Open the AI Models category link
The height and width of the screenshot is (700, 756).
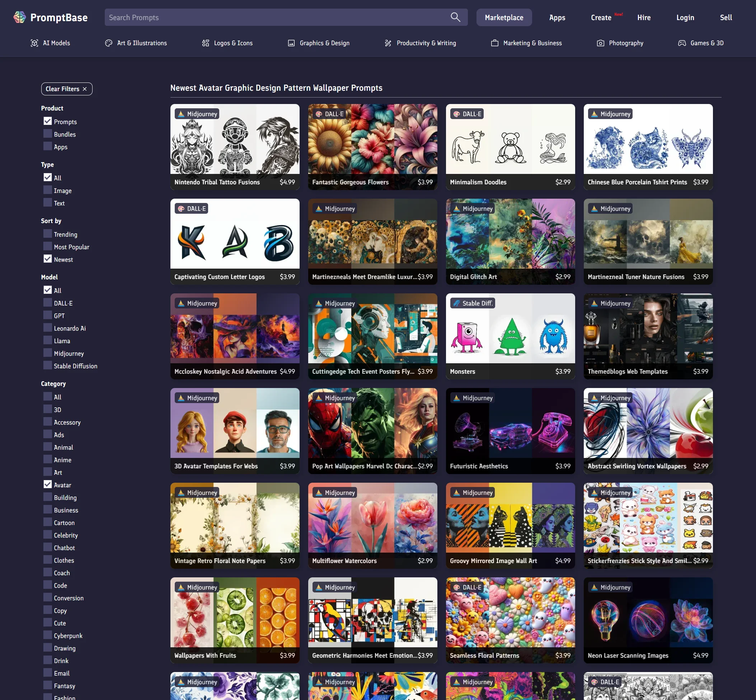pos(50,43)
